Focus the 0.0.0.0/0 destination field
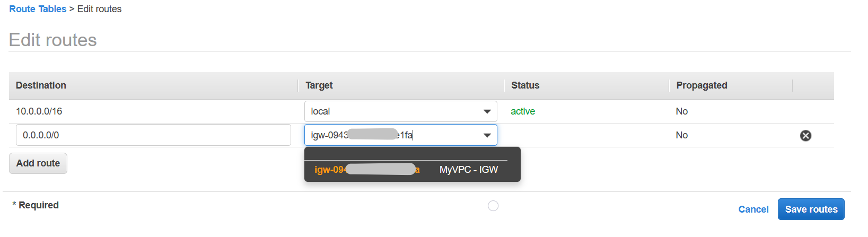This screenshot has height=237, width=868. [153, 135]
